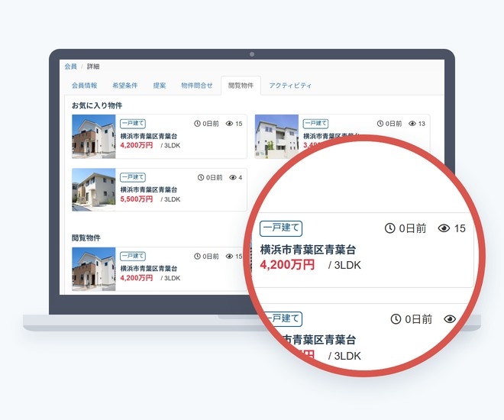Open the house photo of the 13-view listing
Viewport: 504px width, 420px height.
click(x=276, y=136)
